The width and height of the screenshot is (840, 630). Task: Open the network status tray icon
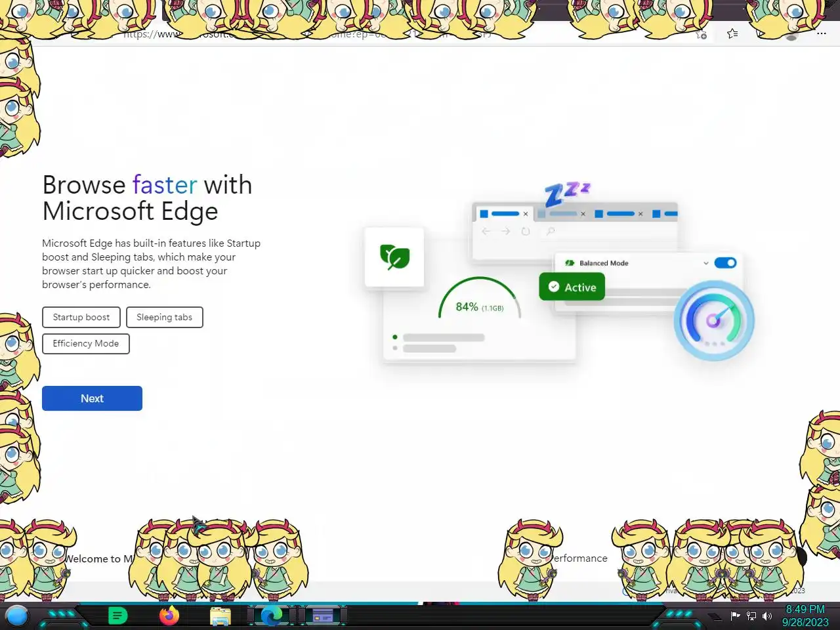751,616
